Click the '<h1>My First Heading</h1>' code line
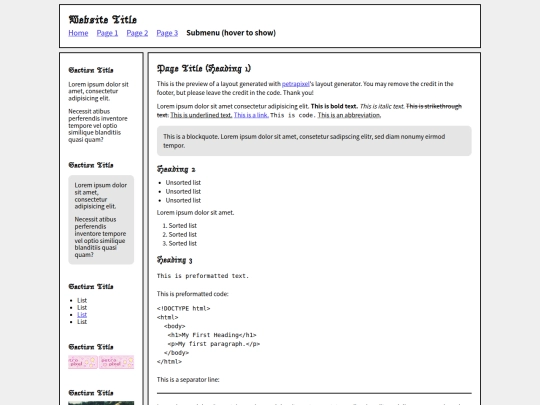 (212, 335)
